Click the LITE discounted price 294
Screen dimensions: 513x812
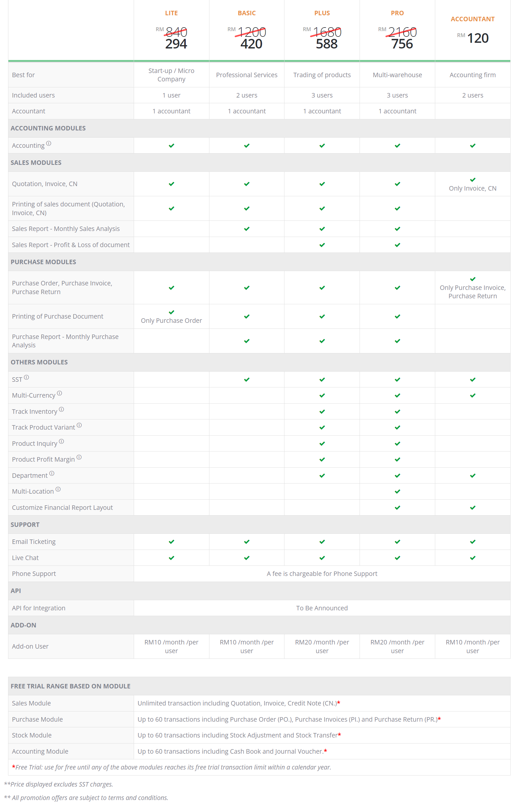(x=176, y=44)
